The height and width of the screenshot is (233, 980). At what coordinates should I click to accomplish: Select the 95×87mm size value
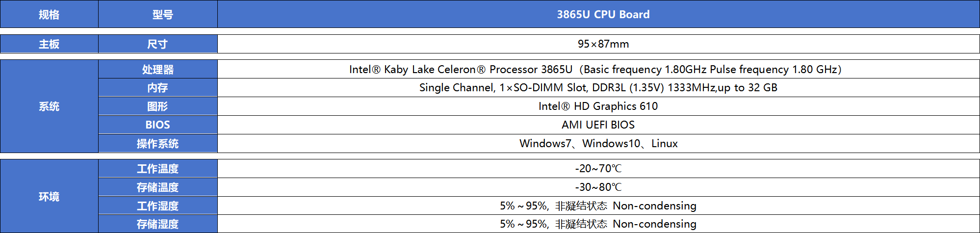(x=603, y=44)
